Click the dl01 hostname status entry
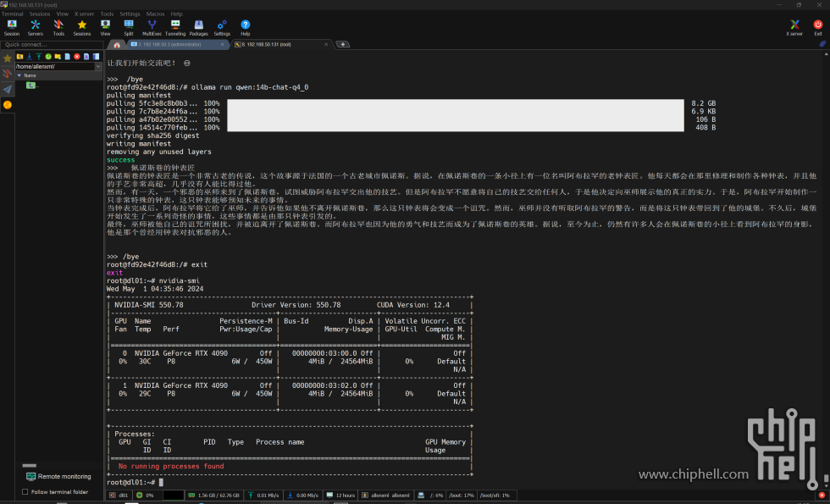The height and width of the screenshot is (504, 830). point(119,496)
